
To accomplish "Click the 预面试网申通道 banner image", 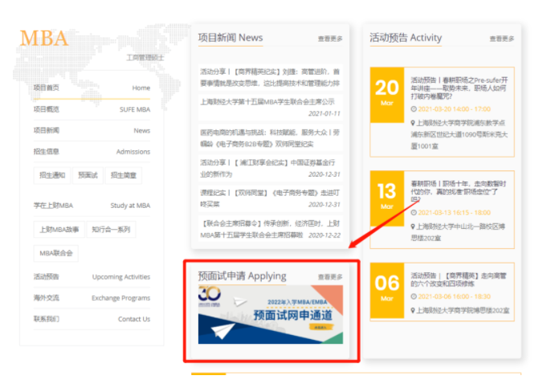I will pyautogui.click(x=270, y=314).
